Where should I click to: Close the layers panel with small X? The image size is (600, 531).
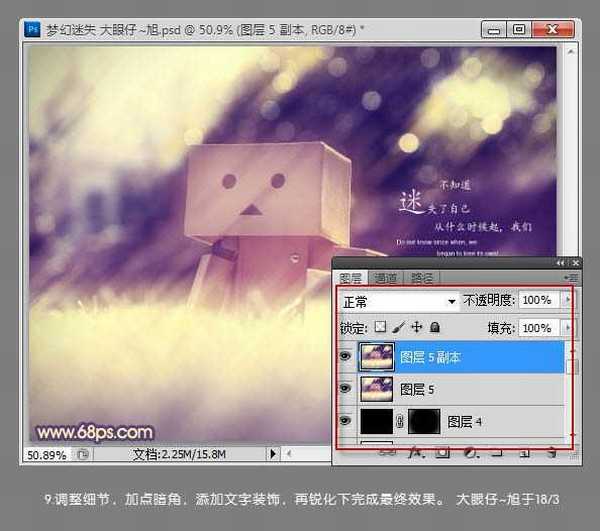click(x=575, y=263)
